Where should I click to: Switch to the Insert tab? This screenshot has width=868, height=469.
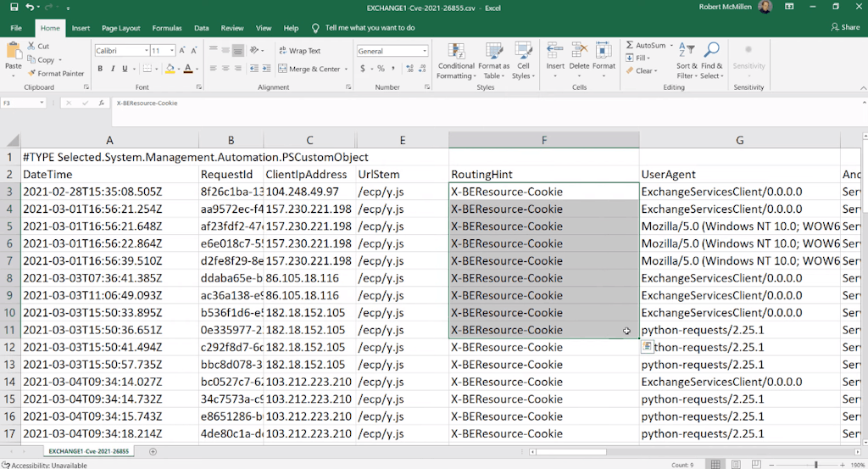81,28
